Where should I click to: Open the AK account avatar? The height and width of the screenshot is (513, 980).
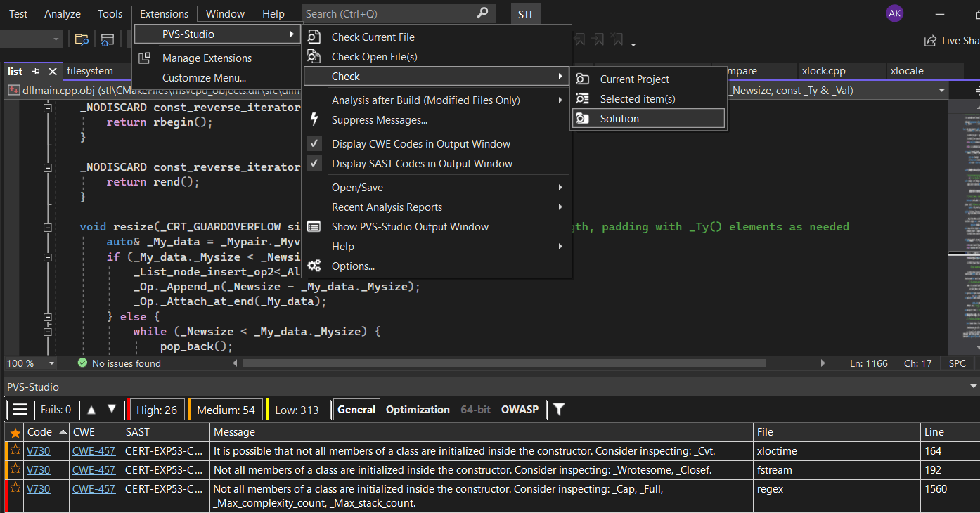point(895,13)
